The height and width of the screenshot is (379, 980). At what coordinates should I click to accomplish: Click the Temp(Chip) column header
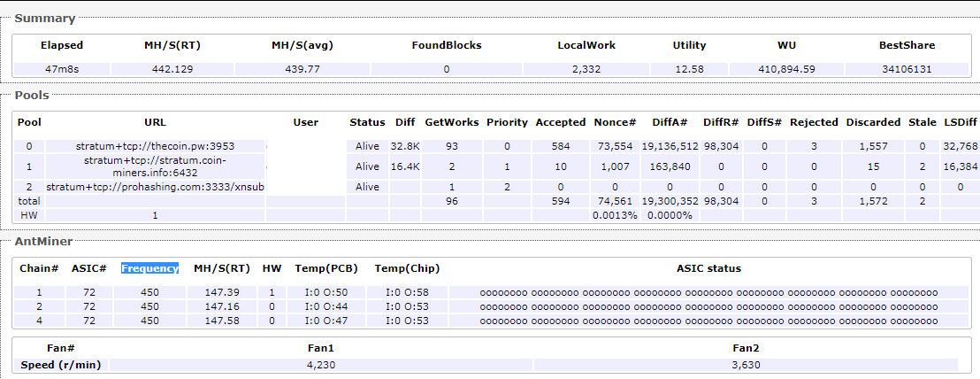(x=407, y=268)
